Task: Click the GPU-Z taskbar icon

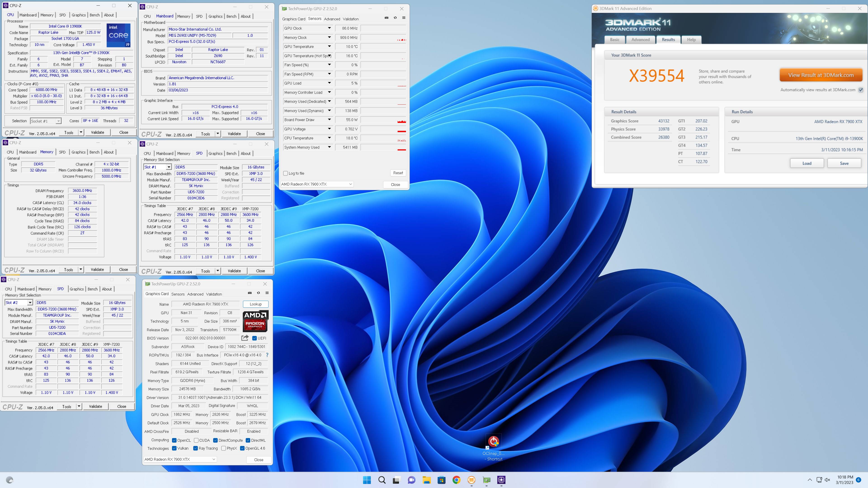Action: (487, 480)
